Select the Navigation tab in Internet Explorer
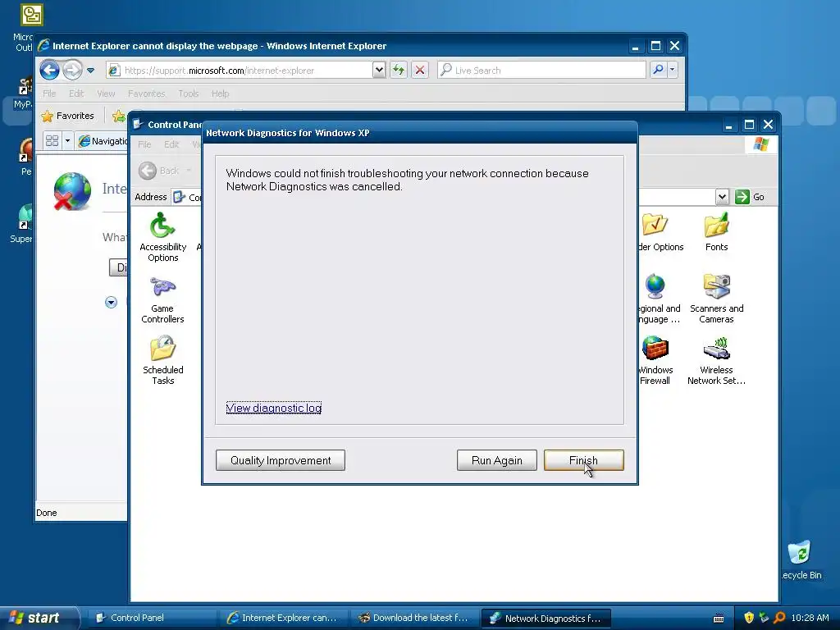Image resolution: width=840 pixels, height=630 pixels. [x=103, y=141]
